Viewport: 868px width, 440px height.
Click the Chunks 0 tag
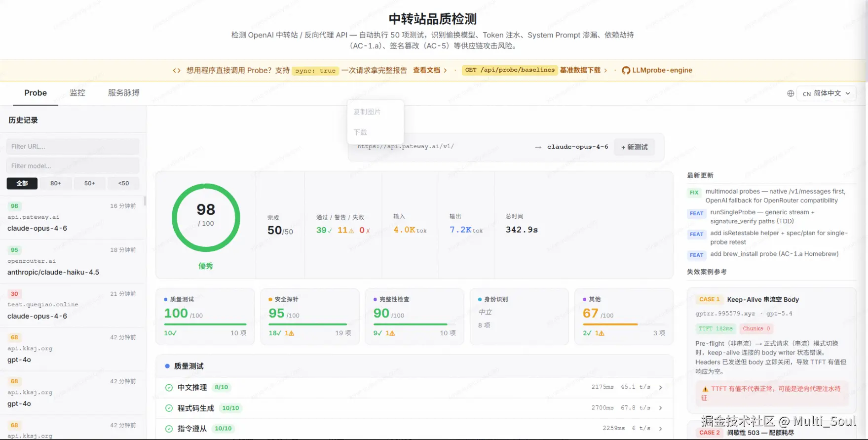coord(756,329)
